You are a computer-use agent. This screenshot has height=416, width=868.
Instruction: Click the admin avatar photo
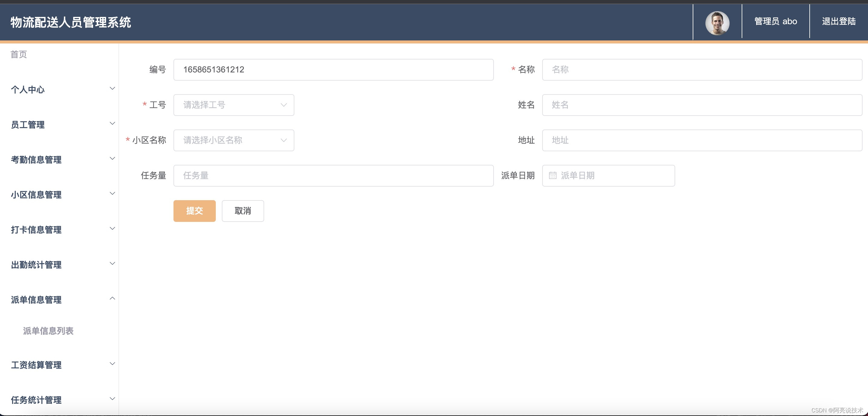coord(717,23)
